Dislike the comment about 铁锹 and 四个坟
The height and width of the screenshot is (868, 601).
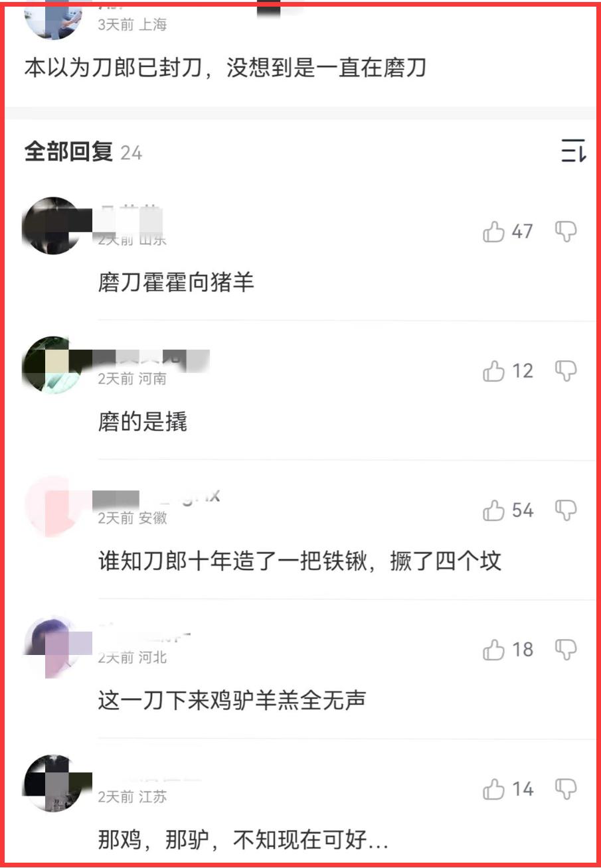point(565,510)
